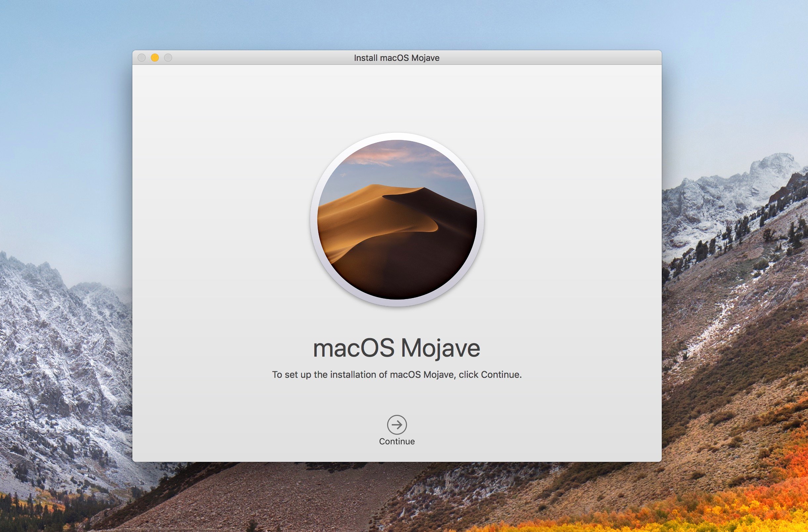Click the large "macOS Mojave" heading
The width and height of the screenshot is (808, 532).
(x=396, y=349)
